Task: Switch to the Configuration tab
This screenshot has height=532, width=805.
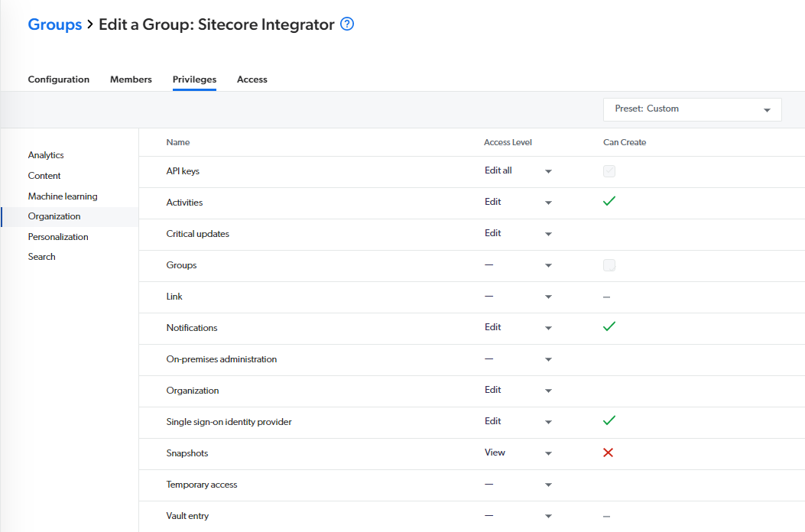Action: point(58,79)
